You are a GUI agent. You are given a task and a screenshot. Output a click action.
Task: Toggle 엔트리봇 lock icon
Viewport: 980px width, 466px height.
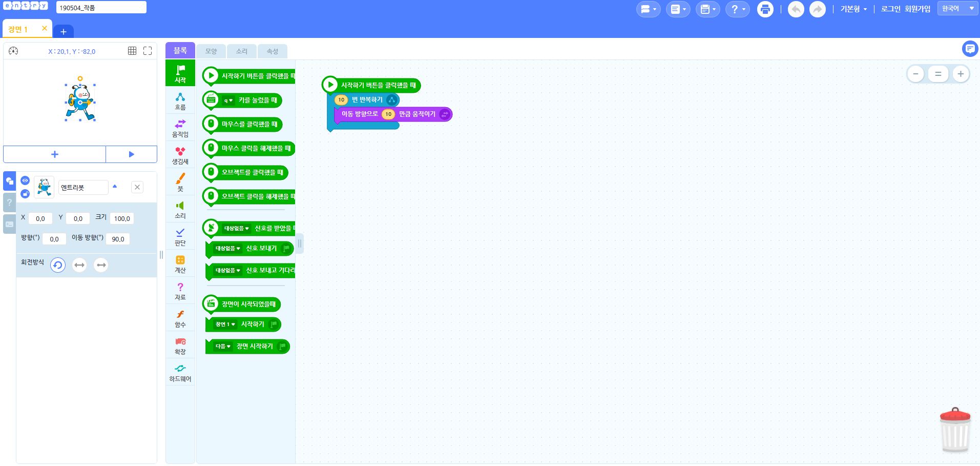pos(25,194)
